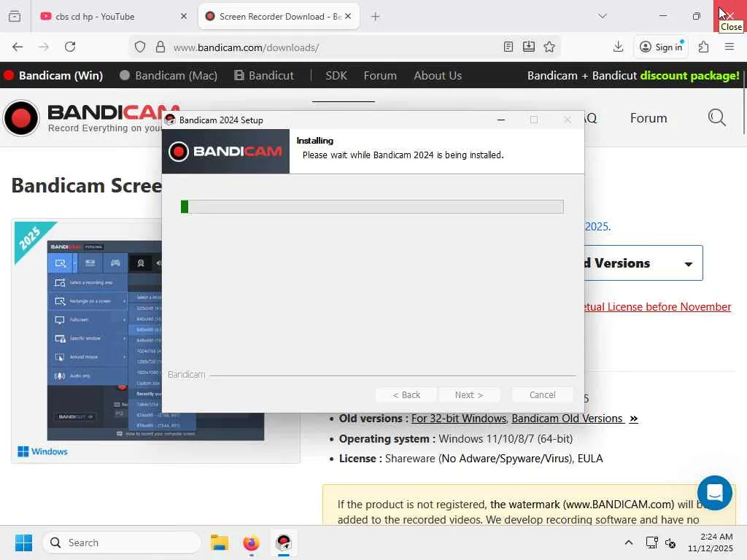Open File Explorer from the taskbar
Viewport: 747px width, 560px height.
click(x=220, y=542)
